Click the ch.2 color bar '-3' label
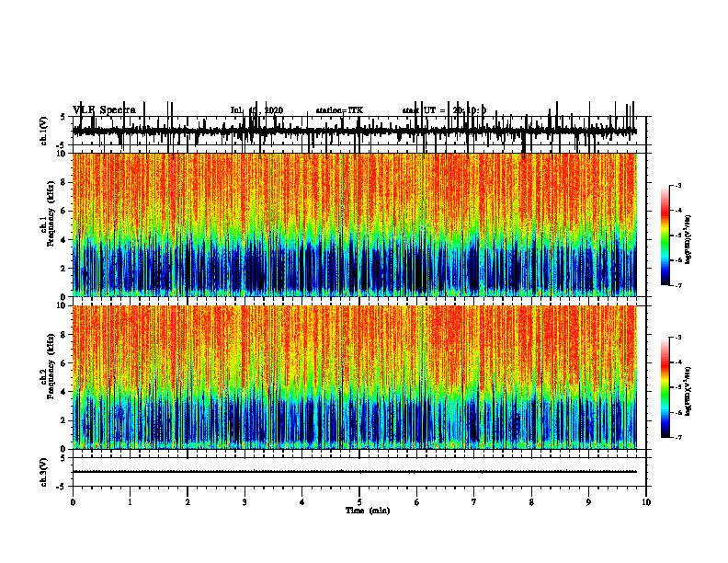Image resolution: width=728 pixels, height=563 pixels. point(677,338)
